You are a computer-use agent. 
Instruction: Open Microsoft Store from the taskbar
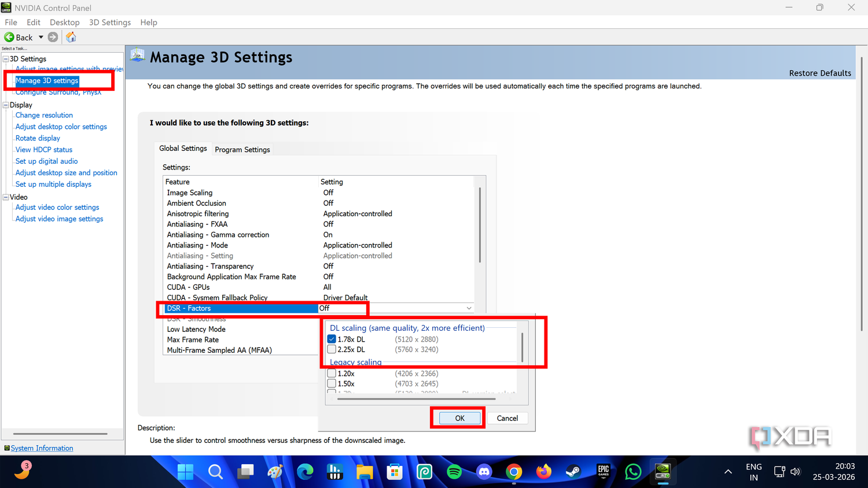click(395, 472)
